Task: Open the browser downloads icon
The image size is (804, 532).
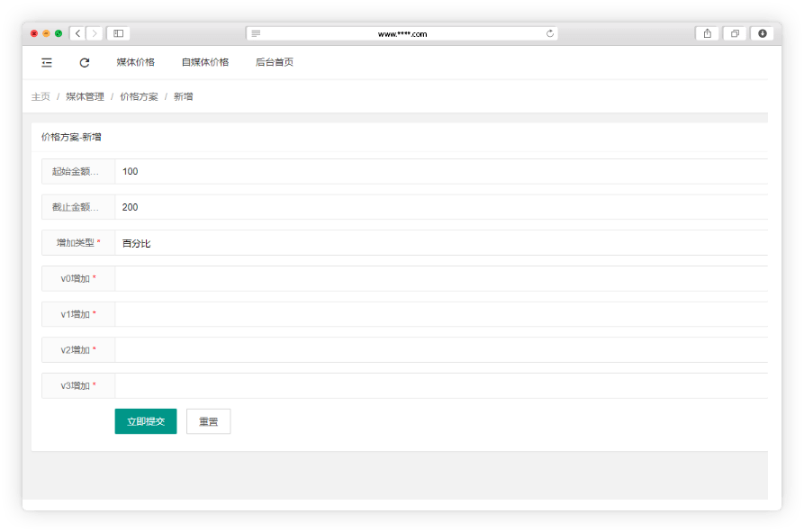Action: 763,33
